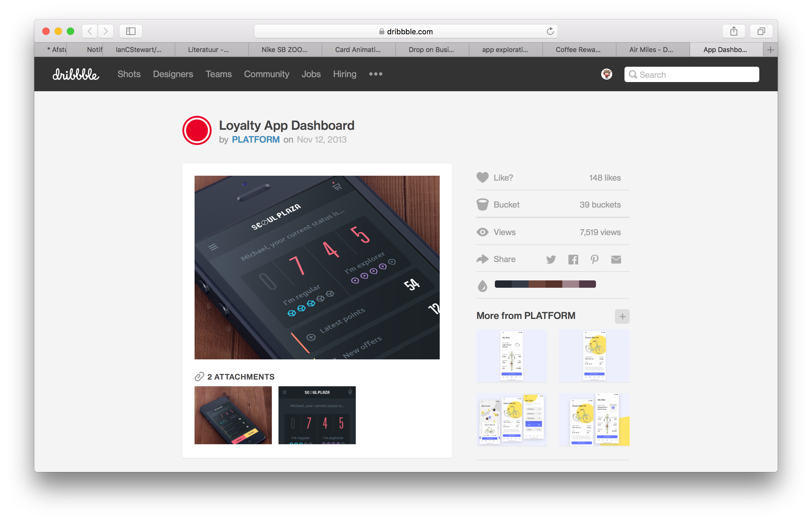Expand the More from PLATFORM section
812x521 pixels.
coord(622,315)
